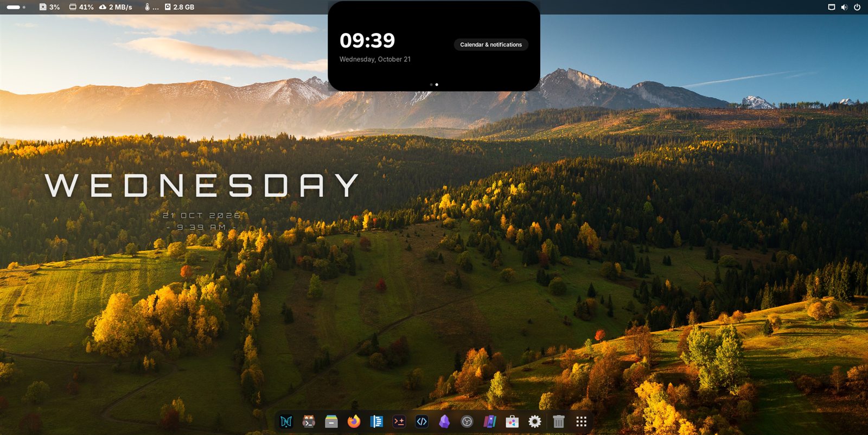
Task: Click the WEDNESDAY desktop widget text
Action: click(201, 185)
